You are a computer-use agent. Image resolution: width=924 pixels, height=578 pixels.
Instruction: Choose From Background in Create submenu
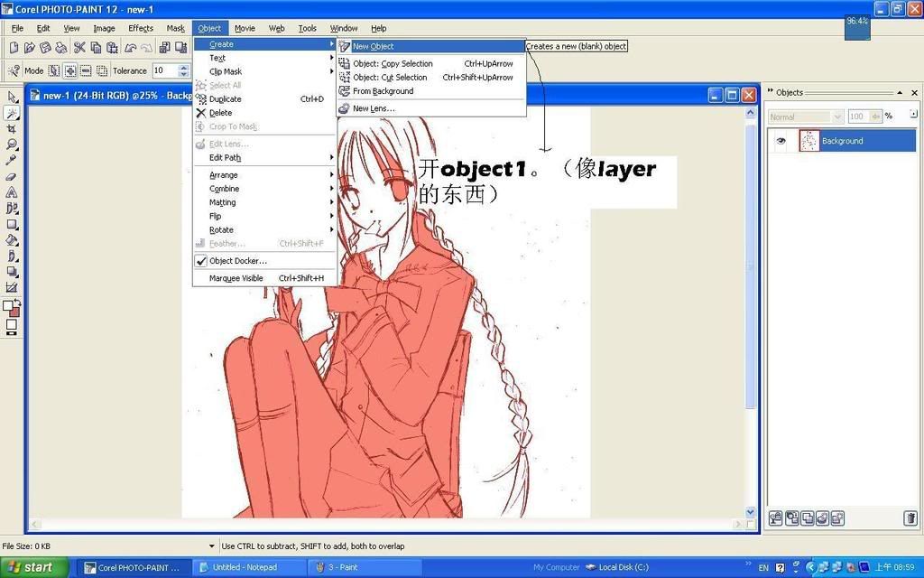pyautogui.click(x=431, y=91)
